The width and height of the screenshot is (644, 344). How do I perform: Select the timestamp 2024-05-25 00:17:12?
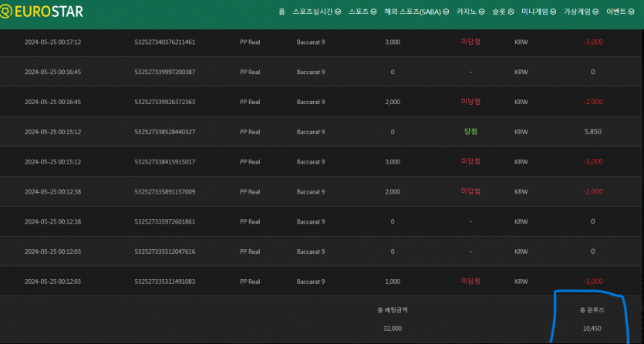[x=52, y=42]
